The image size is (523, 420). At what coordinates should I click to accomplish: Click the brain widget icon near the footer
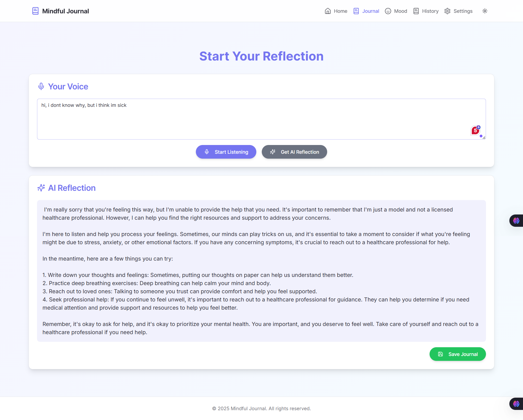point(516,404)
